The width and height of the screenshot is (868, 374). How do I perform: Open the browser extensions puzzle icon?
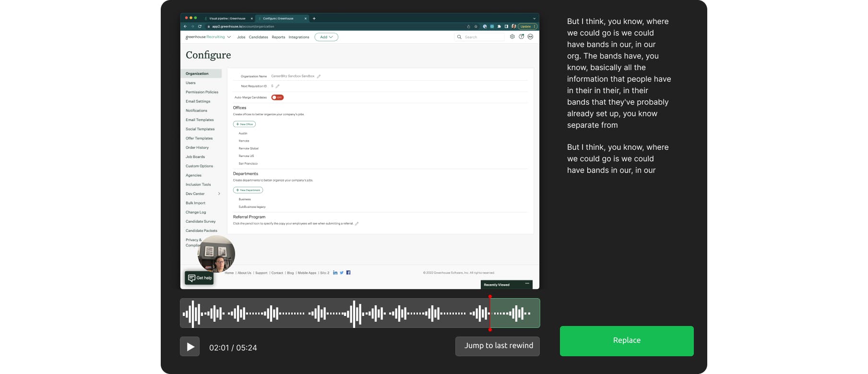pyautogui.click(x=499, y=26)
